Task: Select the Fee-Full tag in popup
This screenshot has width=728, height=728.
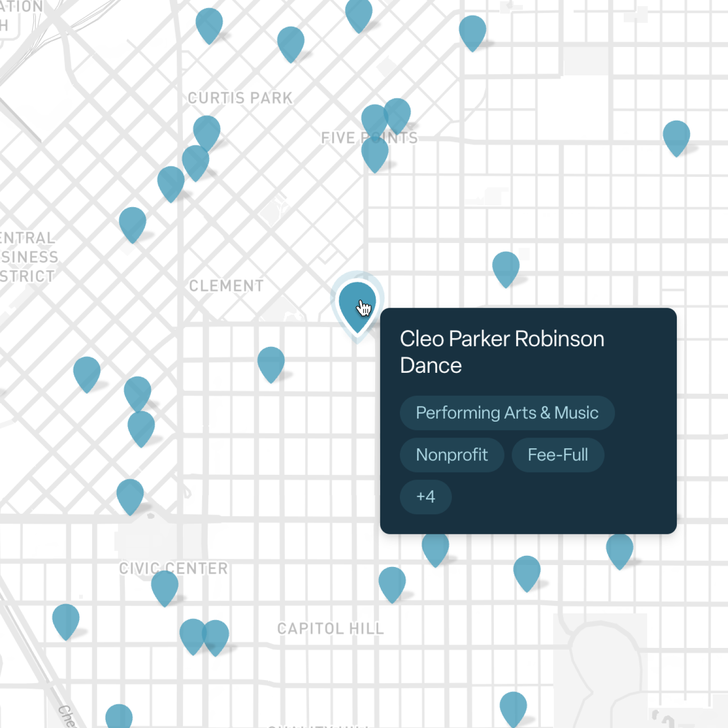Action: click(x=558, y=455)
